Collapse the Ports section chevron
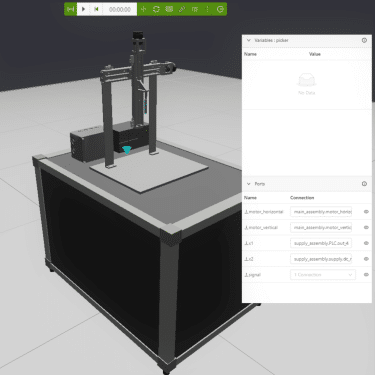Screen dimensions: 375x375 249,184
